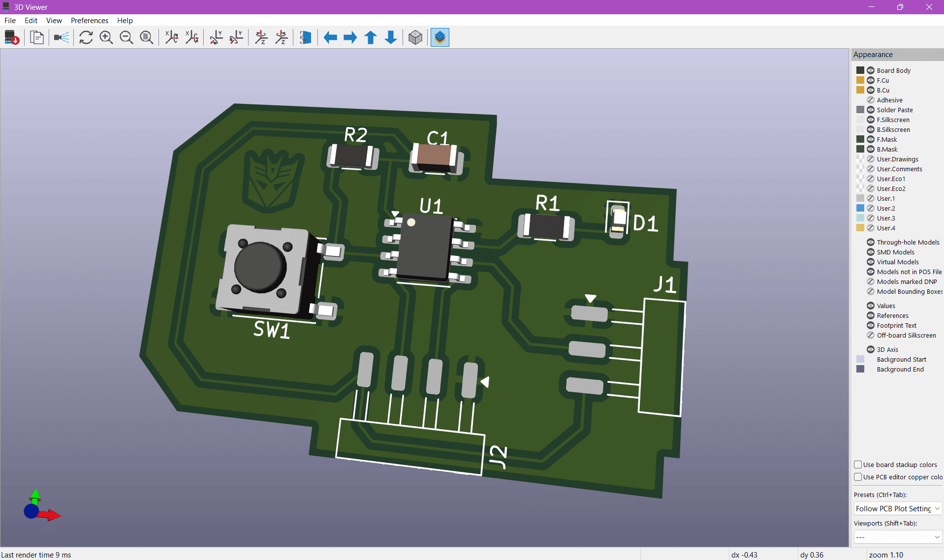
Task: Redraw the 3D view
Action: [86, 37]
